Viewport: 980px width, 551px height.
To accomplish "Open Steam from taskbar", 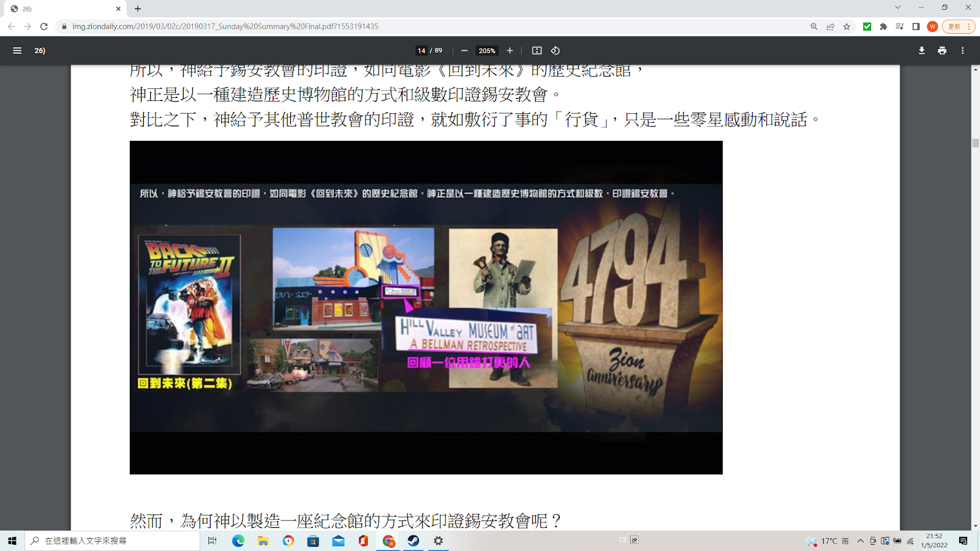I will point(413,541).
